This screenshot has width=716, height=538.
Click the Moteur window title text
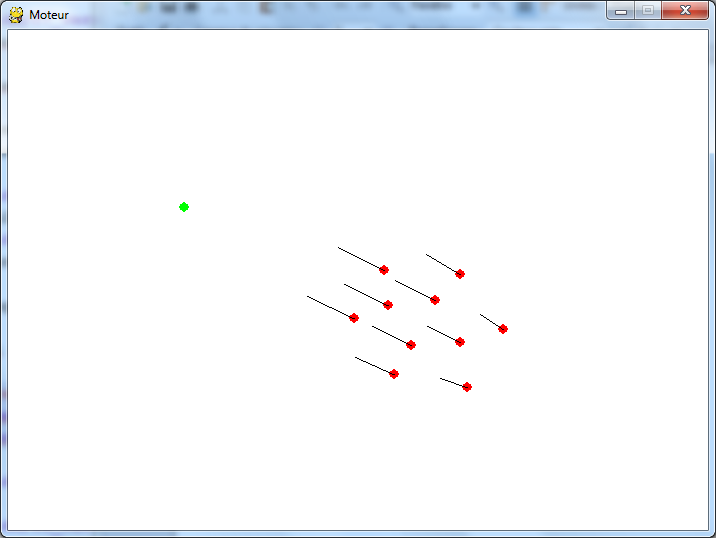(49, 15)
